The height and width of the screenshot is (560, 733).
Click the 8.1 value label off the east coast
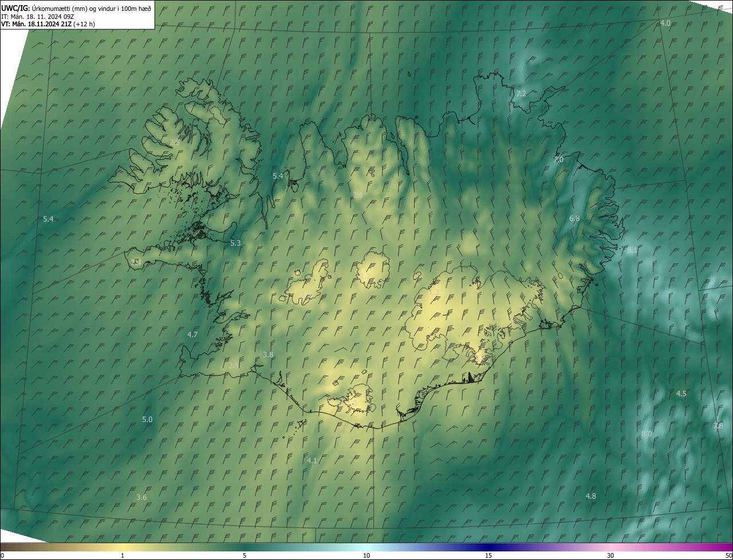(x=632, y=250)
